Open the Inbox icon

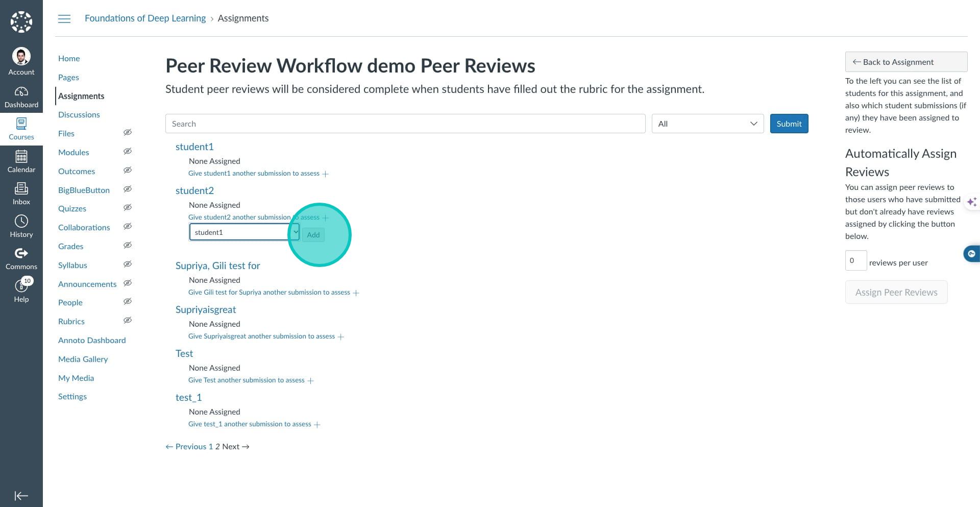pyautogui.click(x=21, y=189)
